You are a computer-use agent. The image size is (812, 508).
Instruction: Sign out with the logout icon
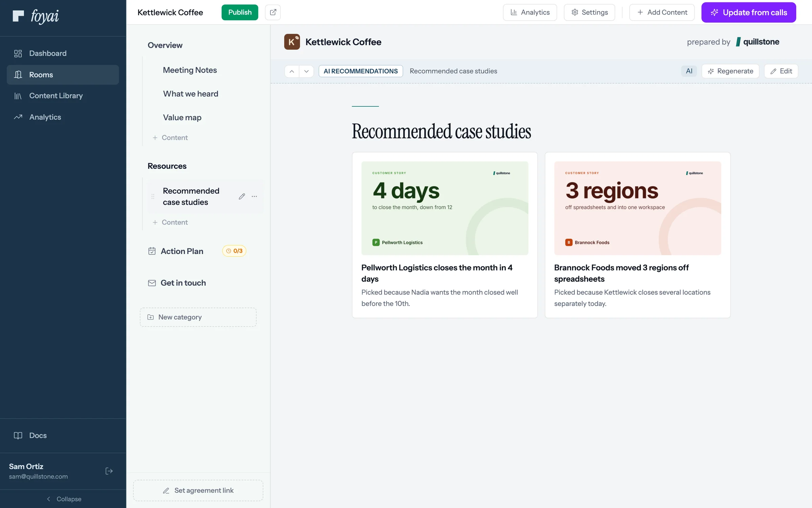click(x=109, y=471)
